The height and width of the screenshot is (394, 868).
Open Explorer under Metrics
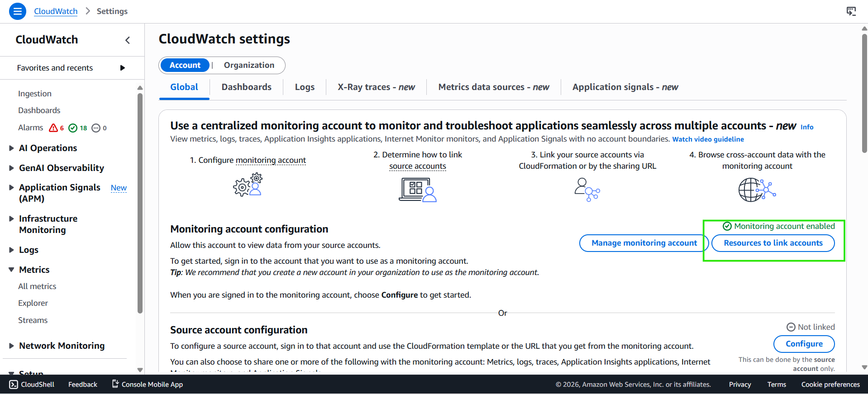[33, 303]
